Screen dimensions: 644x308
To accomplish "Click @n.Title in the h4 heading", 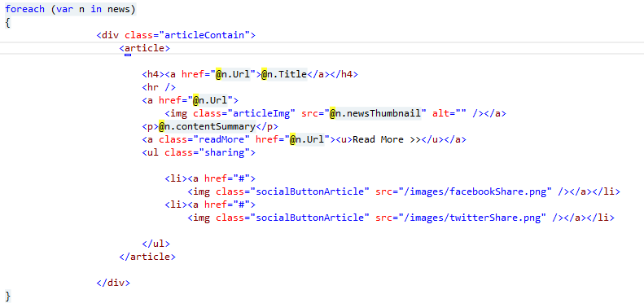I will point(284,74).
